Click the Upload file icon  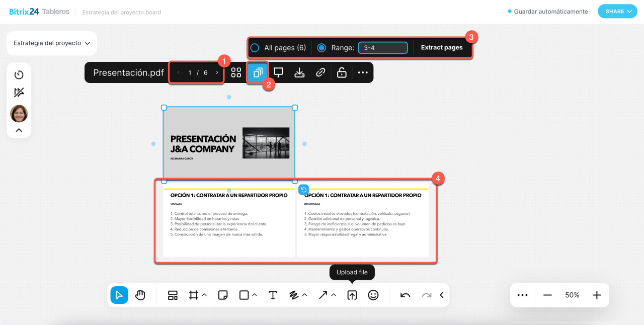tap(352, 295)
